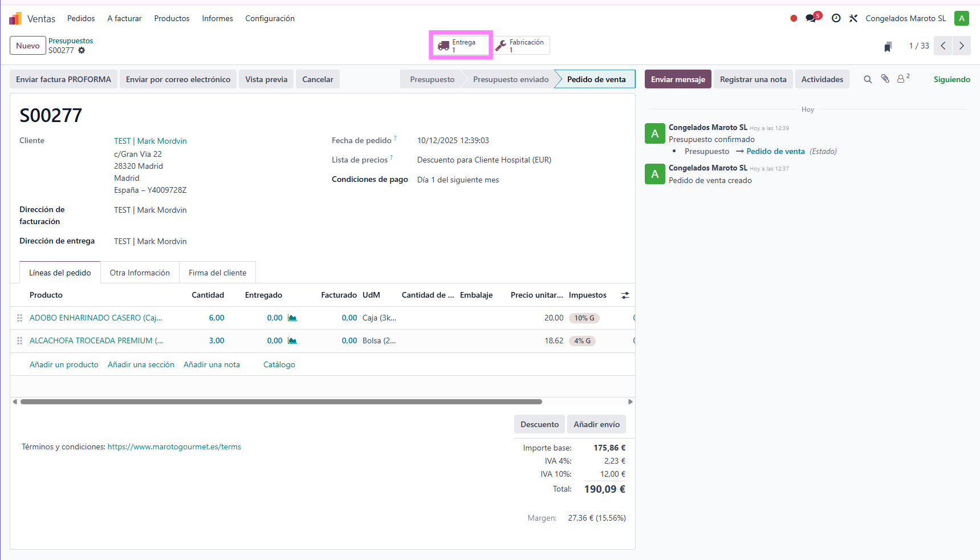Open the Entrega delivery truck smart button
Screen dimensions: 980x560
point(461,46)
